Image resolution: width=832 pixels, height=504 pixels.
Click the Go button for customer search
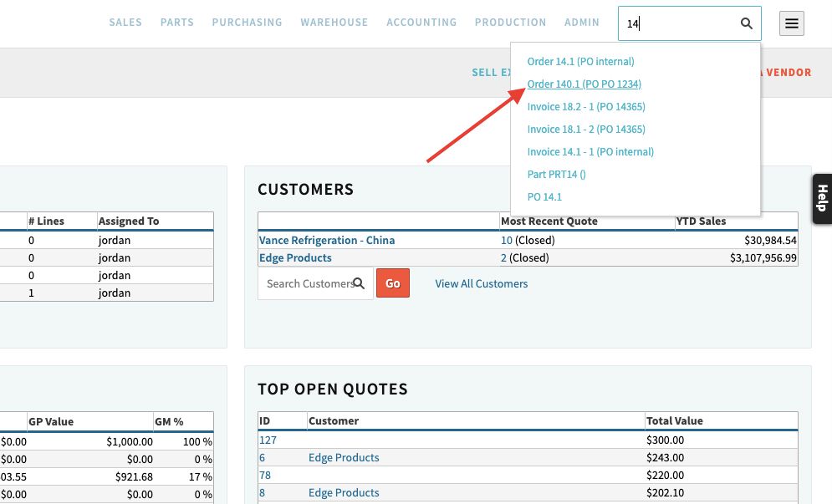(x=392, y=283)
